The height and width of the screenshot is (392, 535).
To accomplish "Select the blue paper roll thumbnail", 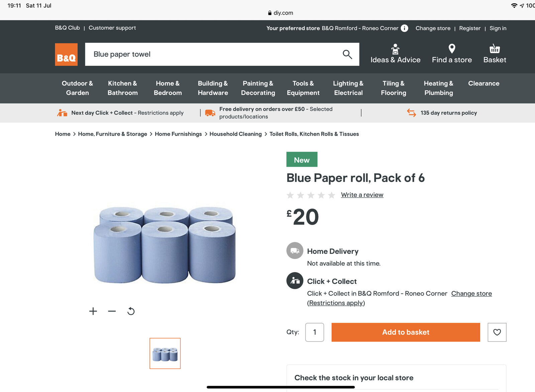I will (165, 354).
